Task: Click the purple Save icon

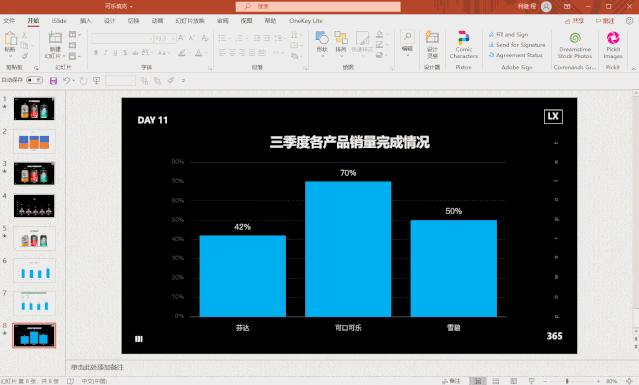Action: [53, 81]
